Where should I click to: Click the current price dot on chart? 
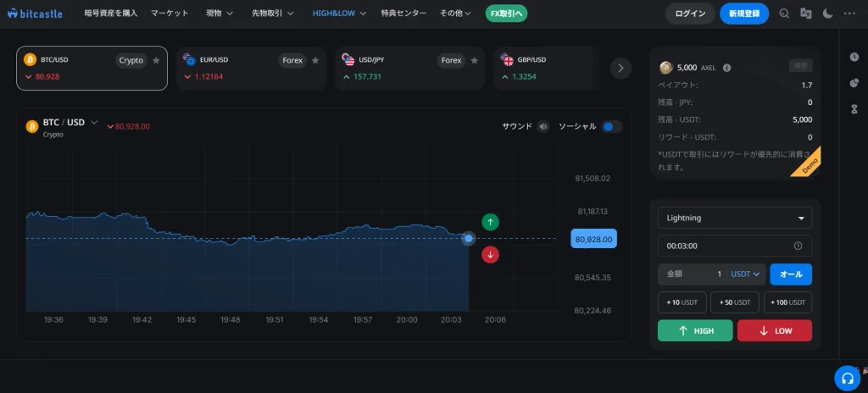(x=469, y=239)
